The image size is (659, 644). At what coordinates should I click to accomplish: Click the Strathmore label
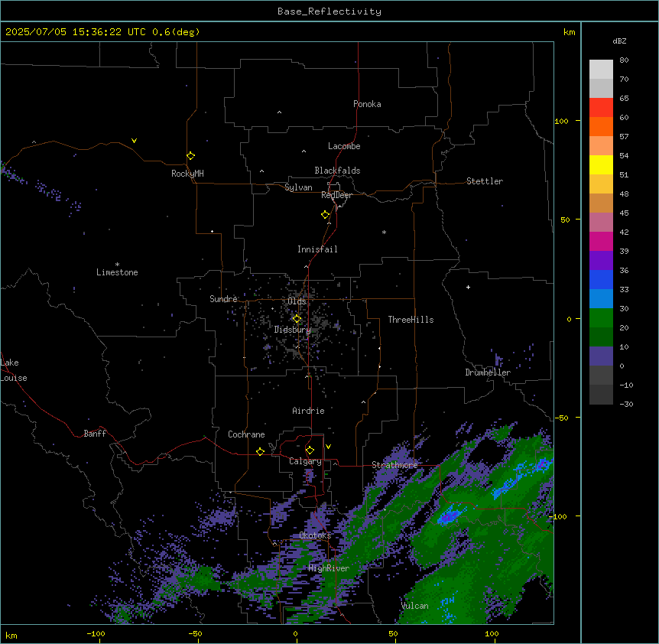click(x=394, y=465)
